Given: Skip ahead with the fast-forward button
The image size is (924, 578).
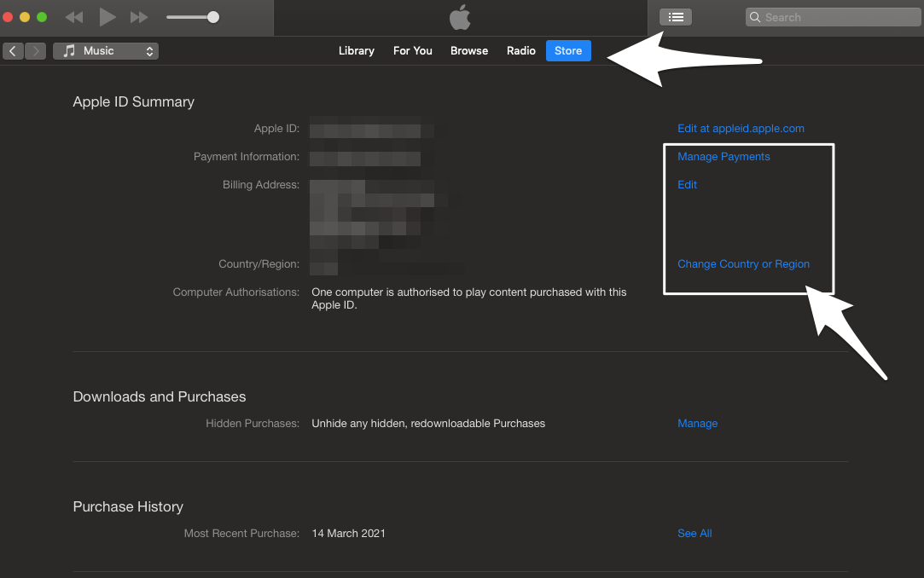Looking at the screenshot, I should tap(139, 17).
